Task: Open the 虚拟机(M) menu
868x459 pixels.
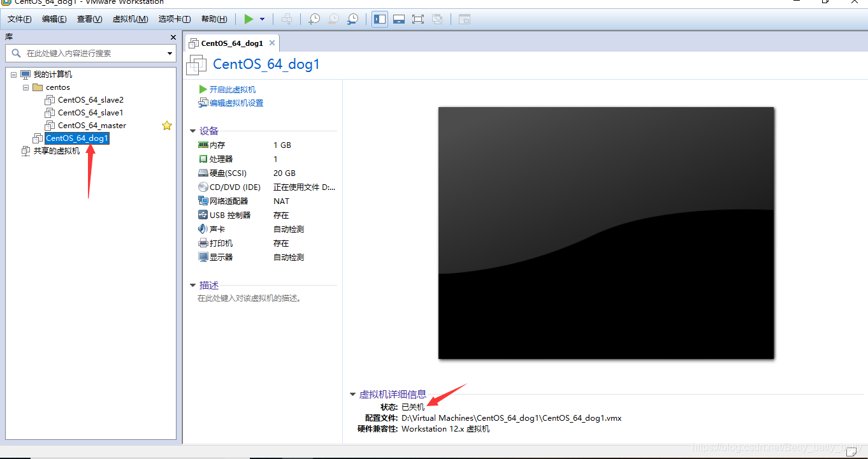Action: coord(130,19)
